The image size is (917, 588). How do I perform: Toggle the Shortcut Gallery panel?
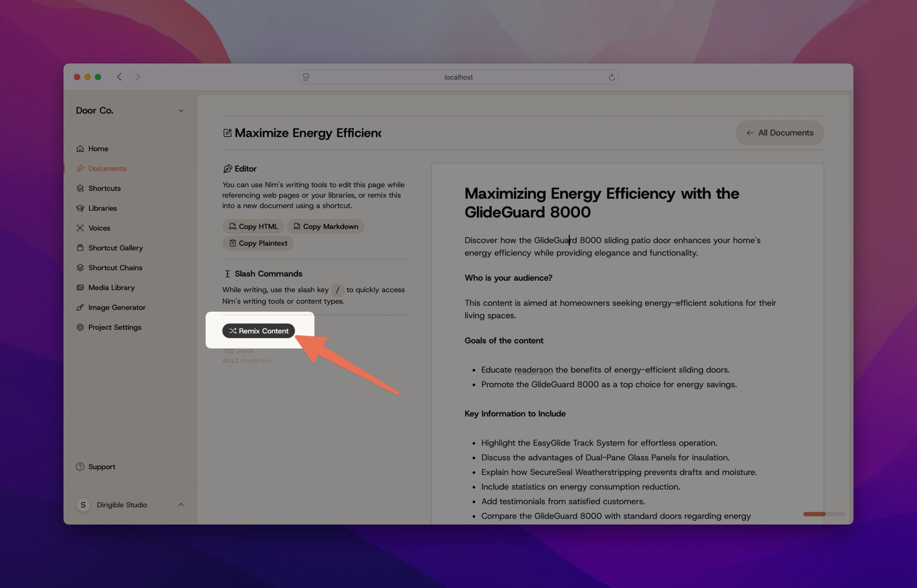(115, 247)
